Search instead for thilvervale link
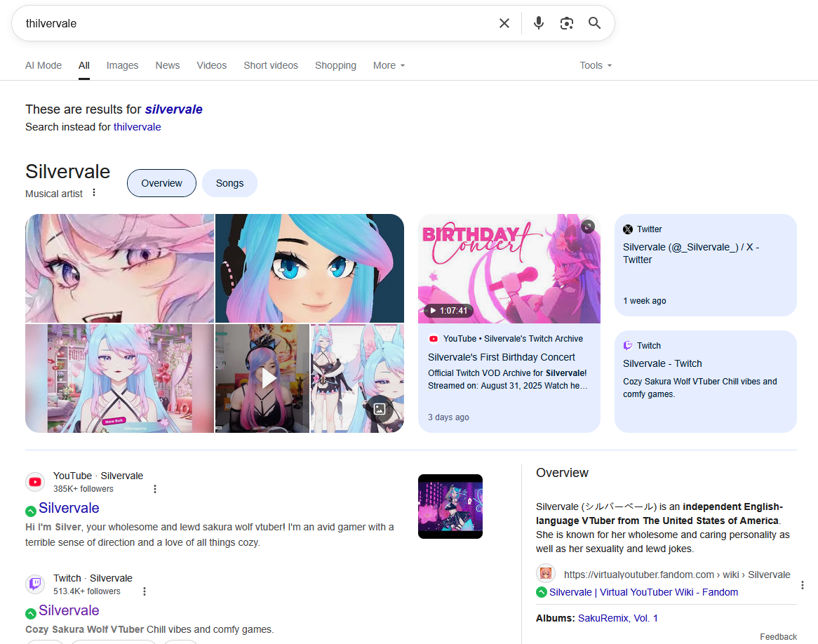The width and height of the screenshot is (818, 644). pos(138,127)
